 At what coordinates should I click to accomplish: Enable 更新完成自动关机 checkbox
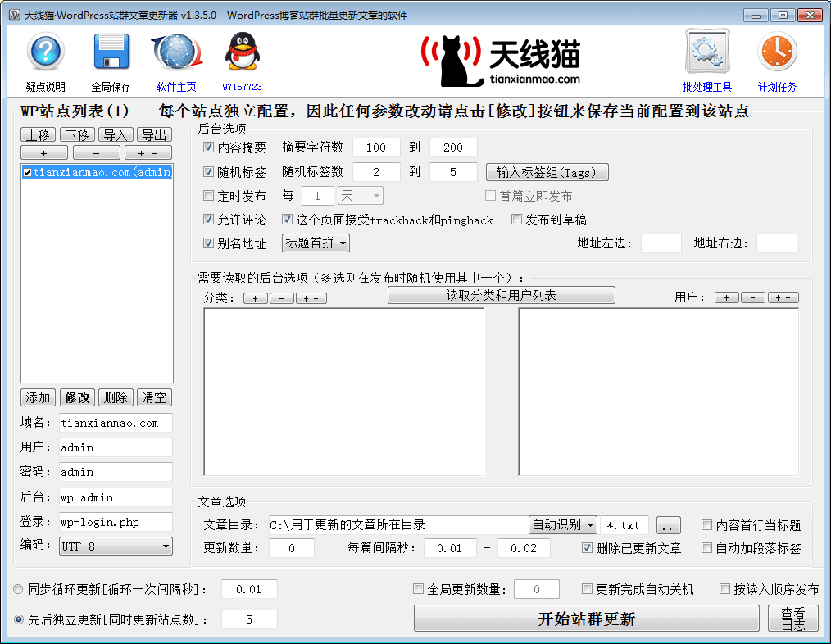click(587, 589)
